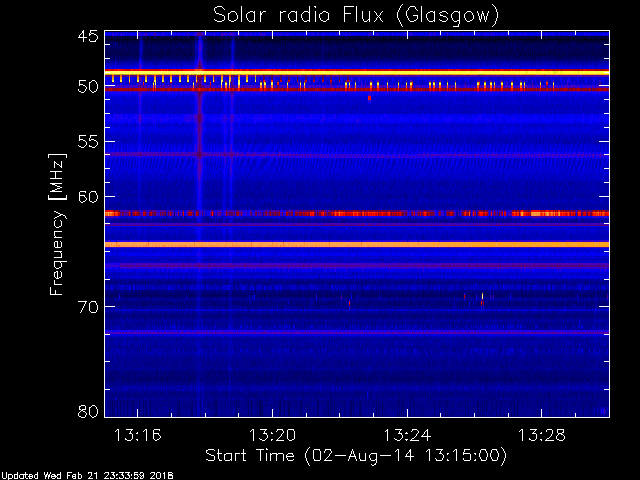This screenshot has width=640, height=480.
Task: Click the isolated red dot near 51 MHz
Action: (x=369, y=98)
